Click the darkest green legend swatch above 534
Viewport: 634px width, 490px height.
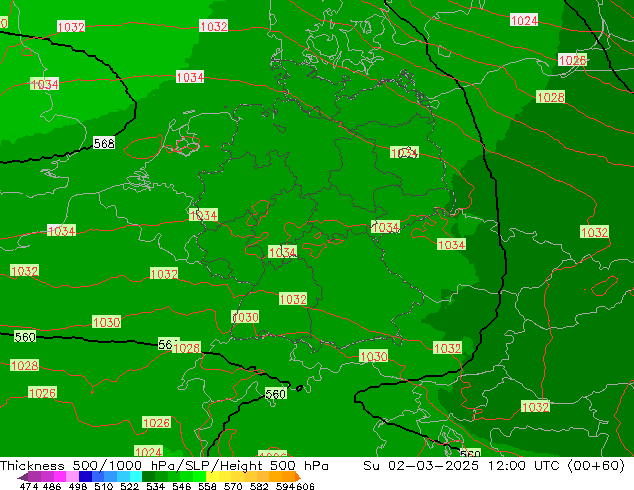(149, 477)
